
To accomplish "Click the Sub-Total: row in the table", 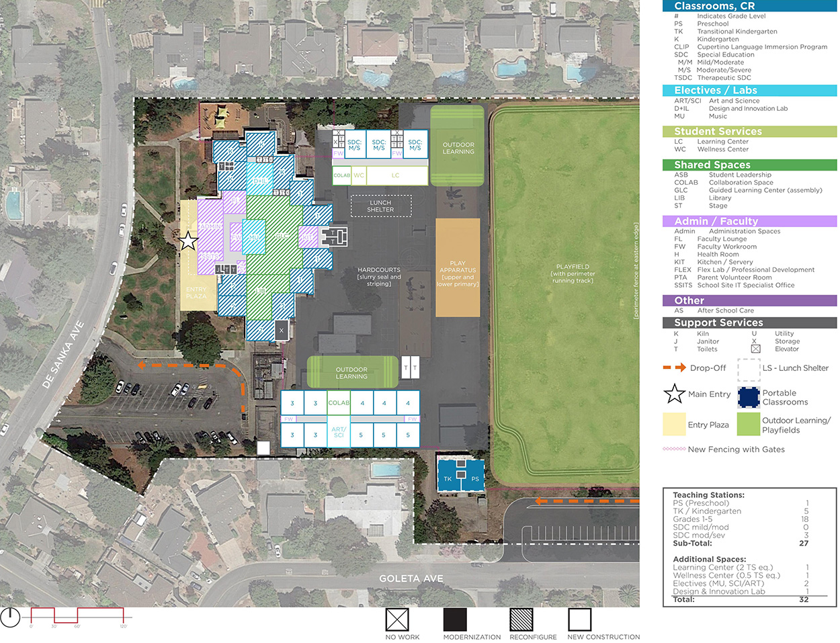I will pyautogui.click(x=741, y=543).
